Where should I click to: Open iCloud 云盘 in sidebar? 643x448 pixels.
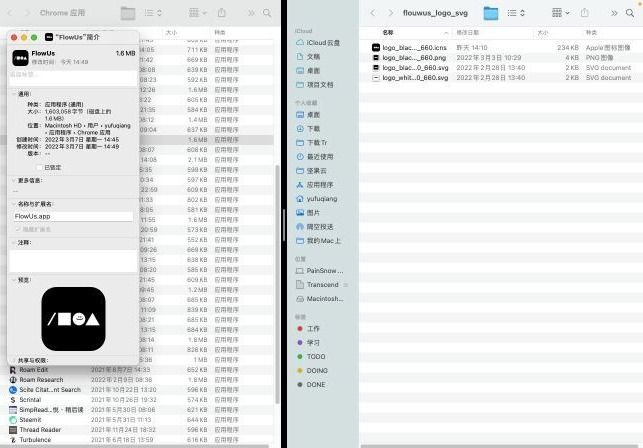tap(318, 43)
